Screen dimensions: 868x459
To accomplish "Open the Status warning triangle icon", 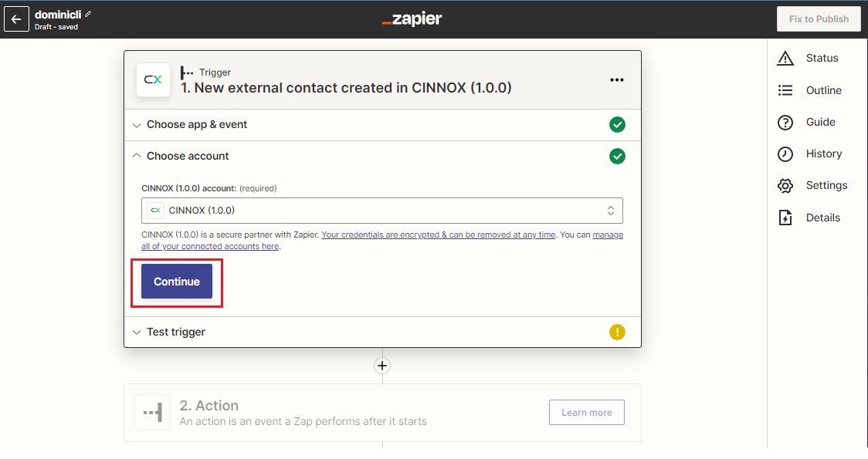I will click(x=785, y=58).
